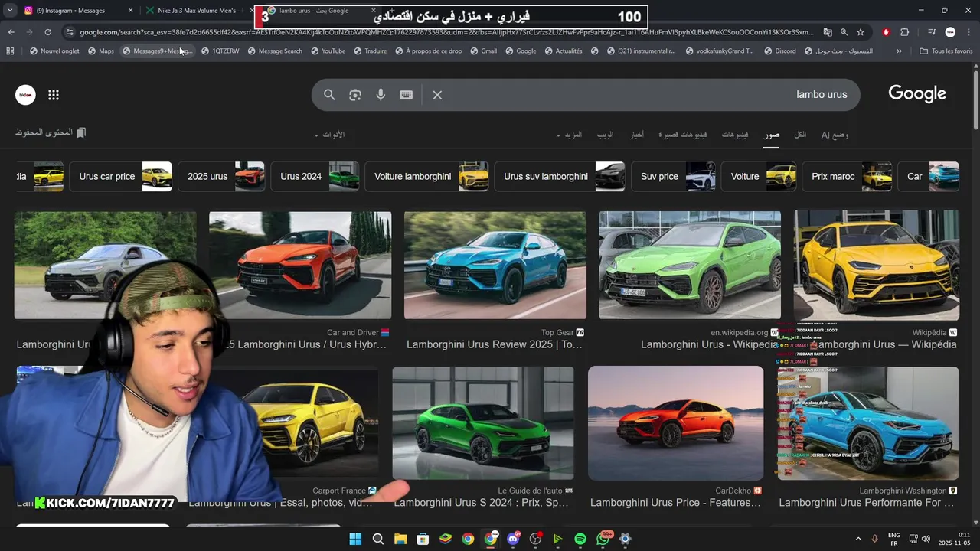Open the blue Urus Top Gear image
The width and height of the screenshot is (980, 551).
point(495,265)
